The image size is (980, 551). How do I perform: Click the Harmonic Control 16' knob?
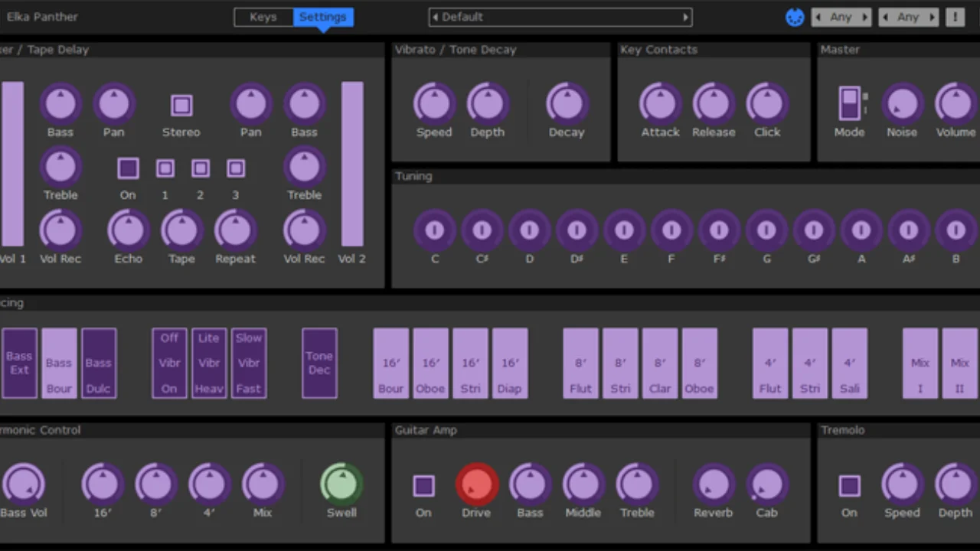tap(103, 484)
